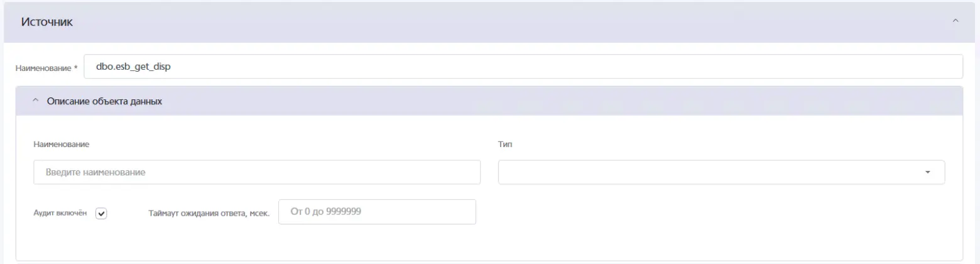Collapse Описание объекта данных using its chevron icon
980x264 pixels.
[35, 101]
